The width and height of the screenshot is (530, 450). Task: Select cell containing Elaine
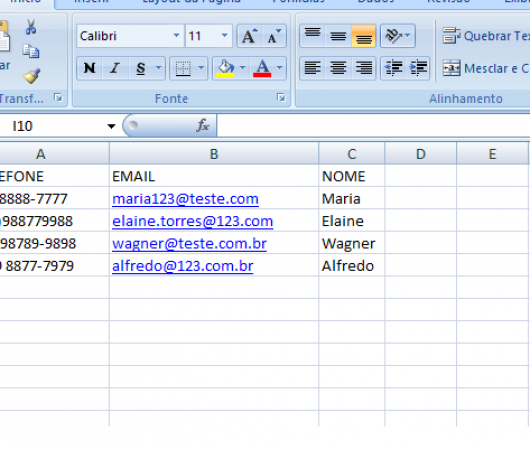click(352, 221)
